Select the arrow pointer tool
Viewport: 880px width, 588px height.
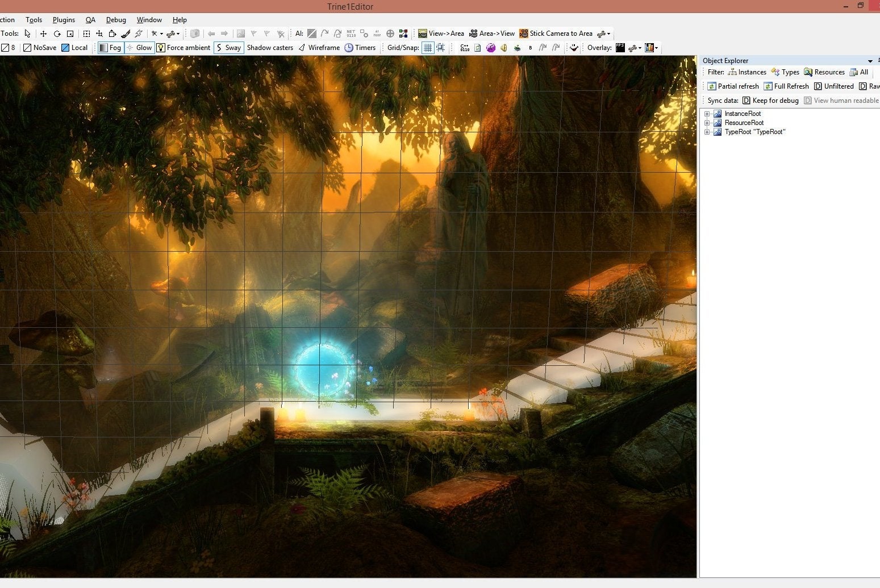pyautogui.click(x=27, y=34)
